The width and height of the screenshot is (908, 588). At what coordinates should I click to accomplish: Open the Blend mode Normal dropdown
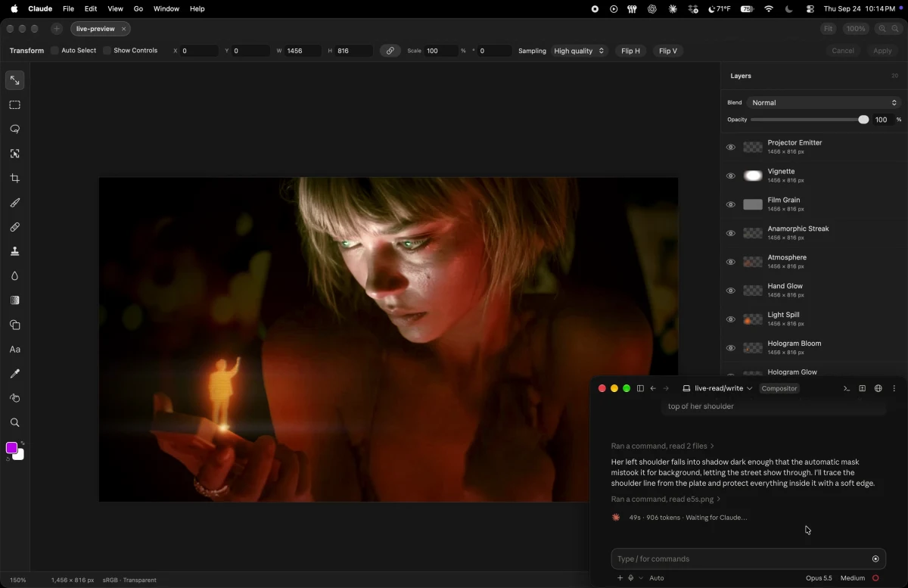823,103
